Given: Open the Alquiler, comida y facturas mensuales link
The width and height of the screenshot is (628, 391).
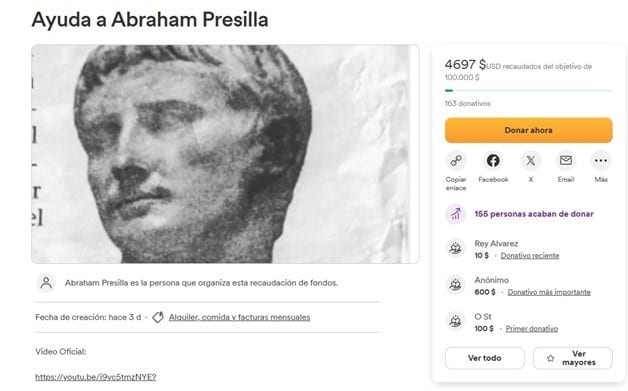Looking at the screenshot, I should (240, 317).
